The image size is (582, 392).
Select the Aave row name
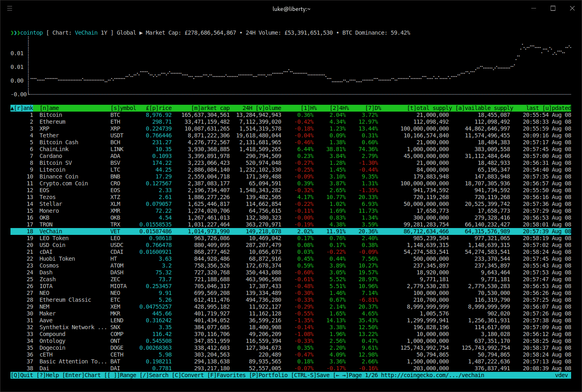46,320
